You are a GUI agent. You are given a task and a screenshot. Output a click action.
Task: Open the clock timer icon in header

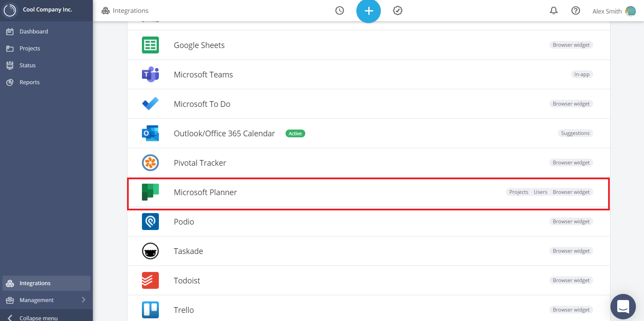click(x=339, y=11)
